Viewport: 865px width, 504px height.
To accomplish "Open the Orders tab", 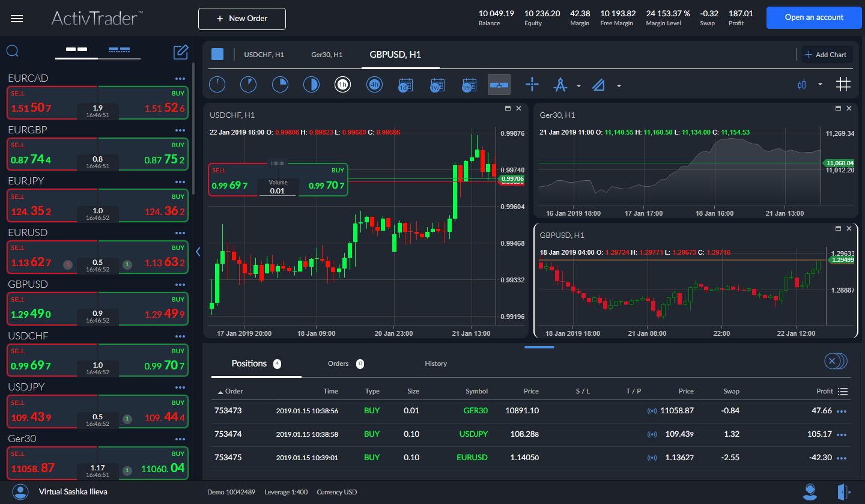I will [x=345, y=363].
